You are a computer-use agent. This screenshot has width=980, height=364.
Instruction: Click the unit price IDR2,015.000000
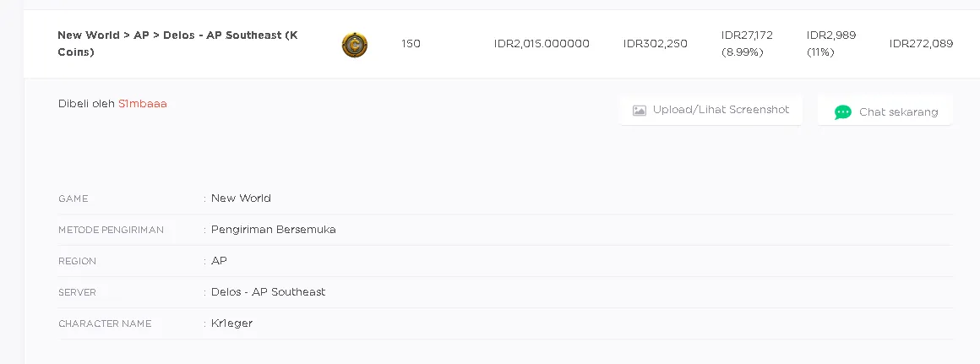coord(542,44)
